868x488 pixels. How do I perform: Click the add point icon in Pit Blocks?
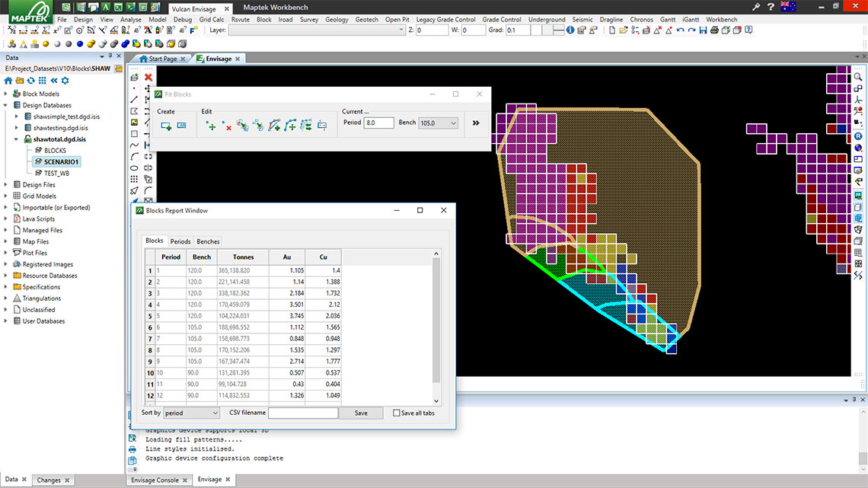pyautogui.click(x=210, y=126)
